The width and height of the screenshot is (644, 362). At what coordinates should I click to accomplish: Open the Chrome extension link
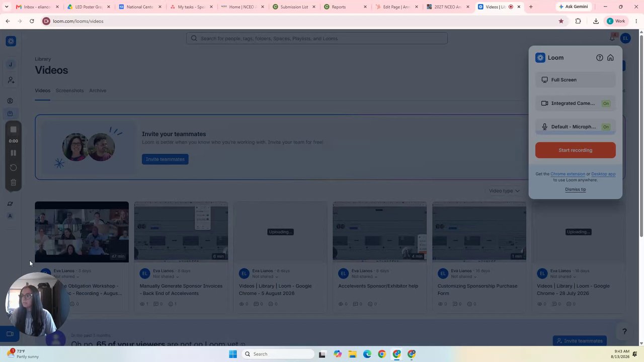pyautogui.click(x=568, y=174)
